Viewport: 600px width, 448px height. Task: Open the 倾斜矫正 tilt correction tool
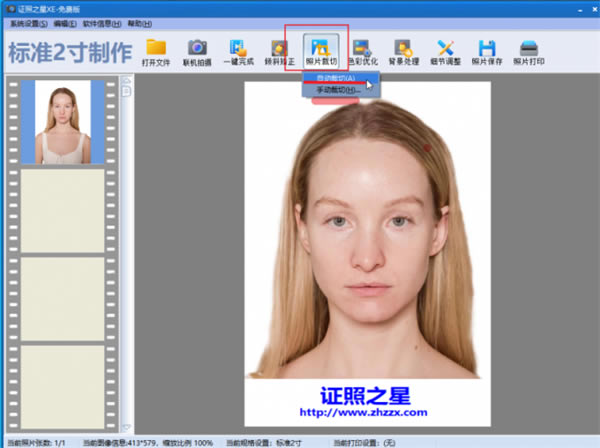(280, 52)
